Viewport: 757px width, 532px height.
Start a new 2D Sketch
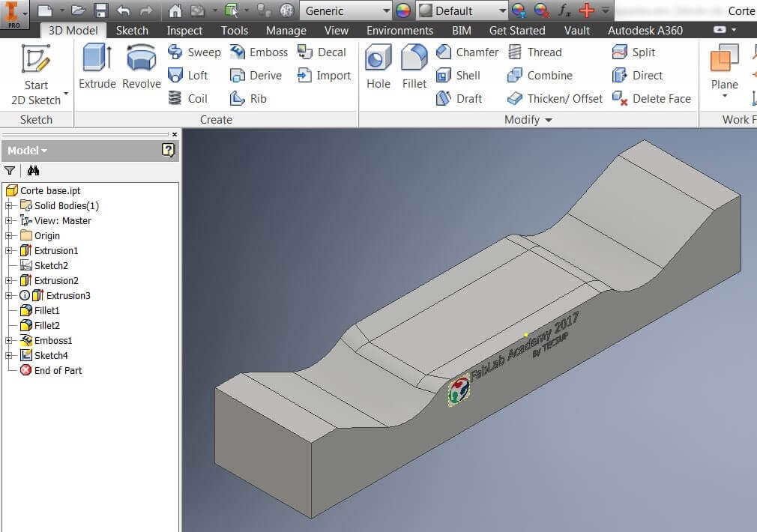click(x=36, y=74)
